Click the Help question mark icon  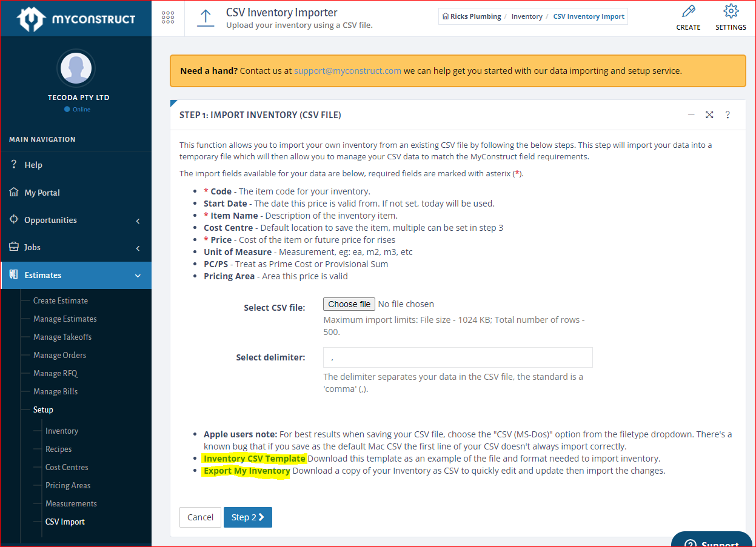pyautogui.click(x=14, y=165)
